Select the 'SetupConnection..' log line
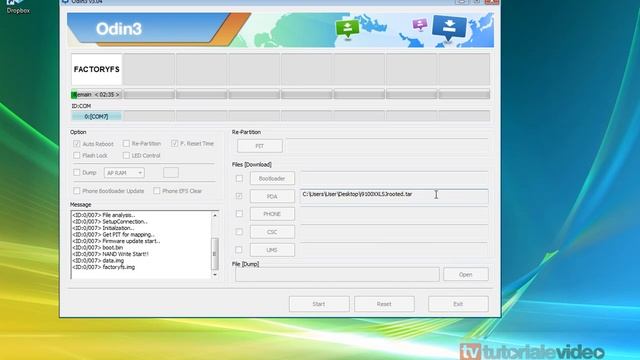640x360 pixels. tap(110, 222)
